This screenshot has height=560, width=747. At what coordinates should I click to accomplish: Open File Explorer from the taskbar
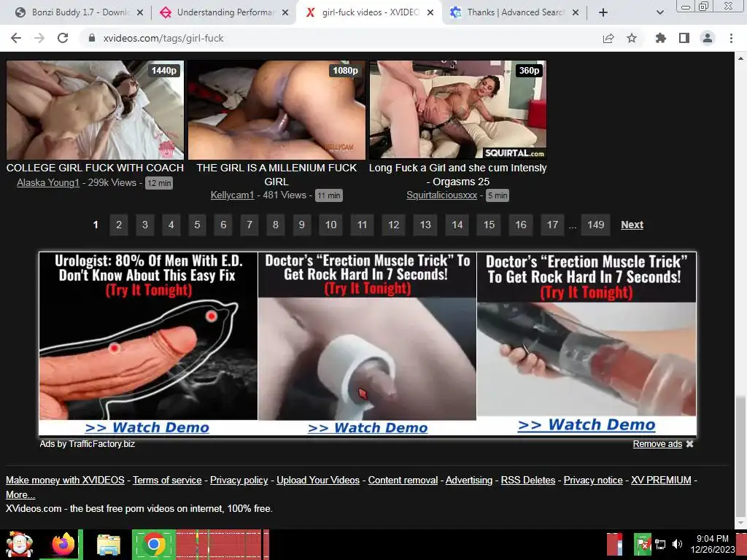(109, 545)
